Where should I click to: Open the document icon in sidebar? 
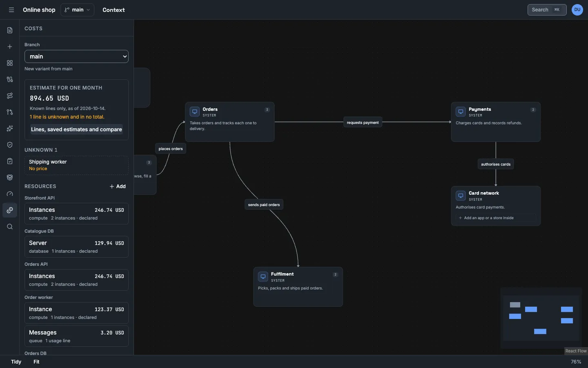pyautogui.click(x=10, y=30)
